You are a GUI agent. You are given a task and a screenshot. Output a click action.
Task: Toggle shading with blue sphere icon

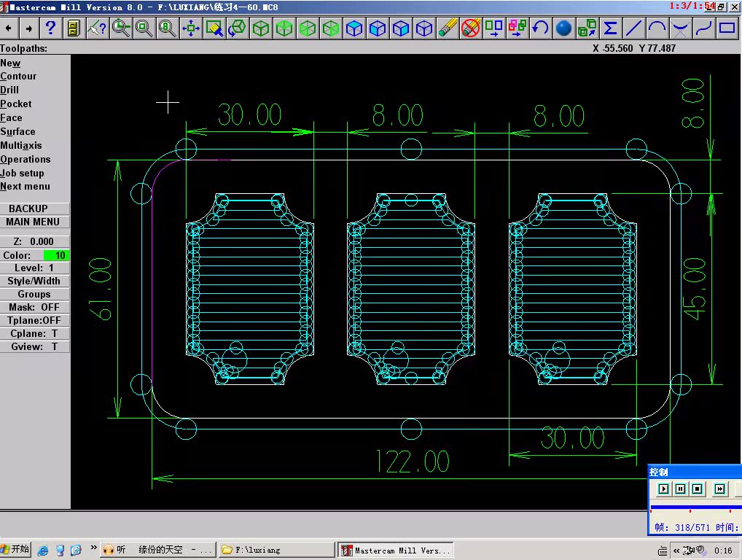tap(563, 28)
